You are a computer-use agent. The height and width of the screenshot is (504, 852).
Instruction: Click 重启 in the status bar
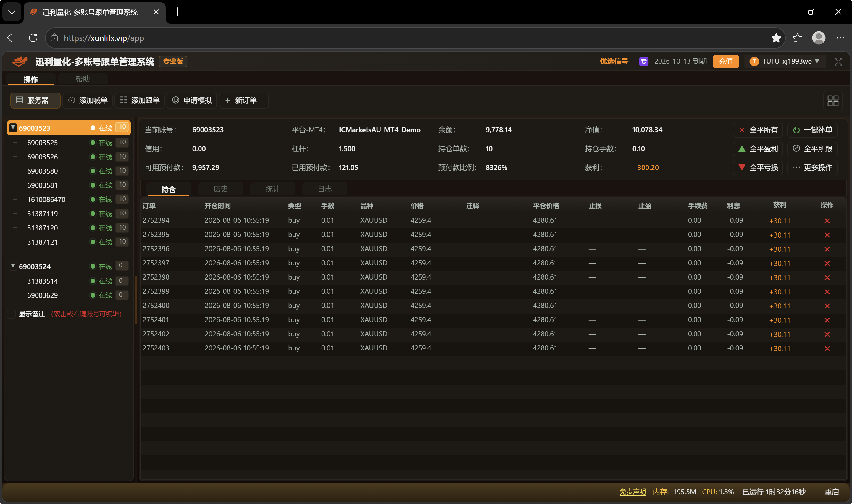coord(832,492)
